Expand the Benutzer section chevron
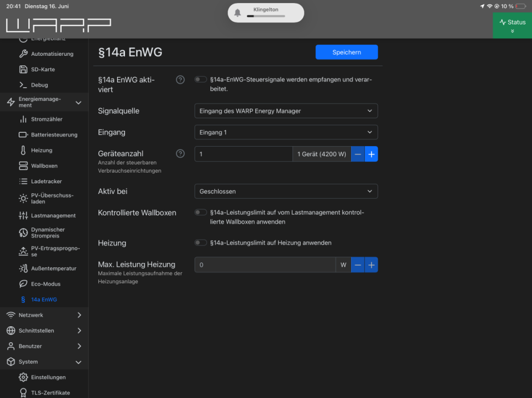 79,346
